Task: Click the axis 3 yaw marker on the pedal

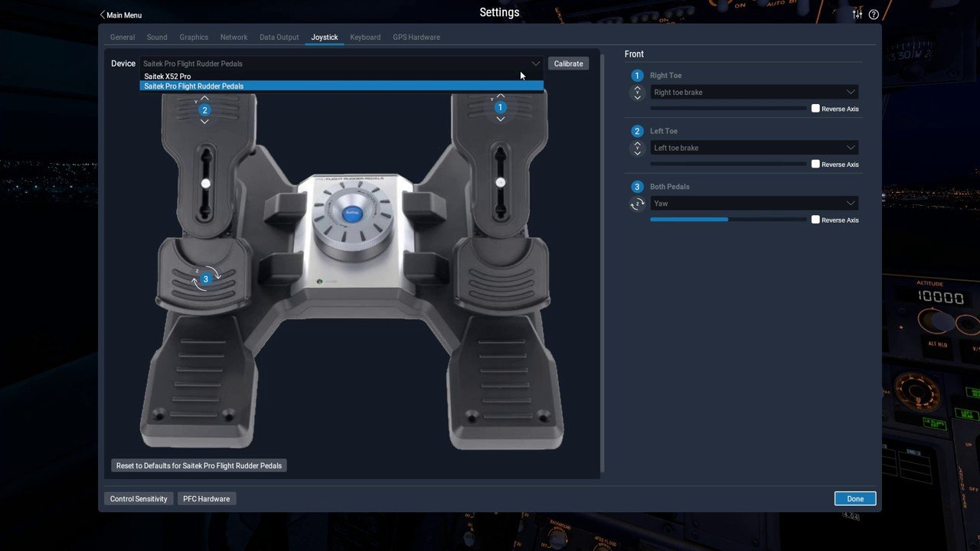Action: (x=205, y=279)
